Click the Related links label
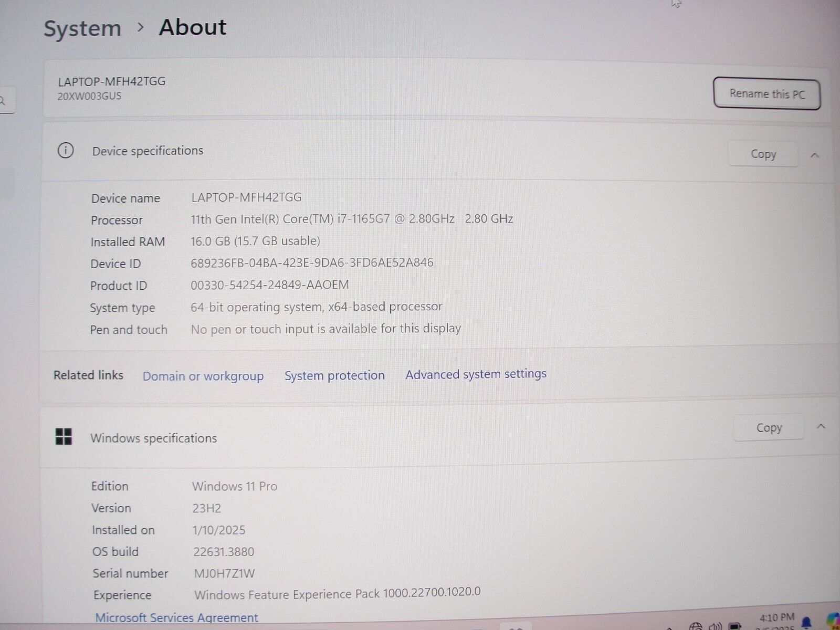The width and height of the screenshot is (840, 630). (88, 375)
